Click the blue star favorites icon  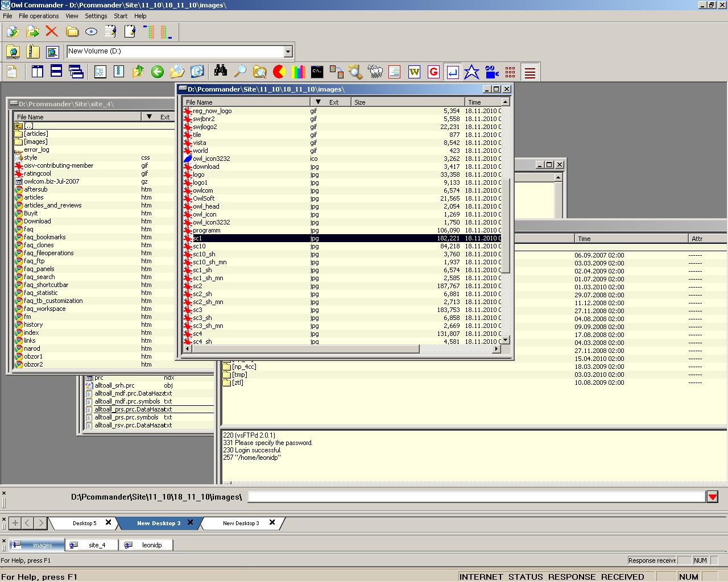(471, 72)
